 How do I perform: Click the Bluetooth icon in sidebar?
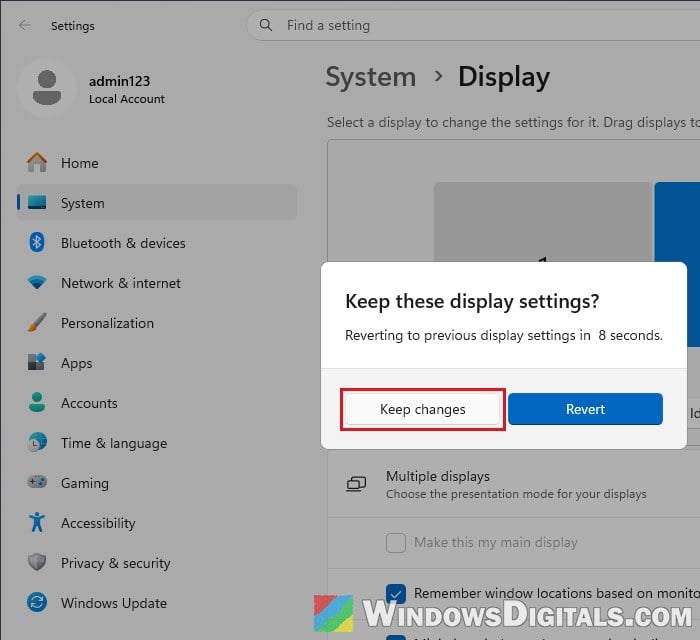click(x=37, y=242)
